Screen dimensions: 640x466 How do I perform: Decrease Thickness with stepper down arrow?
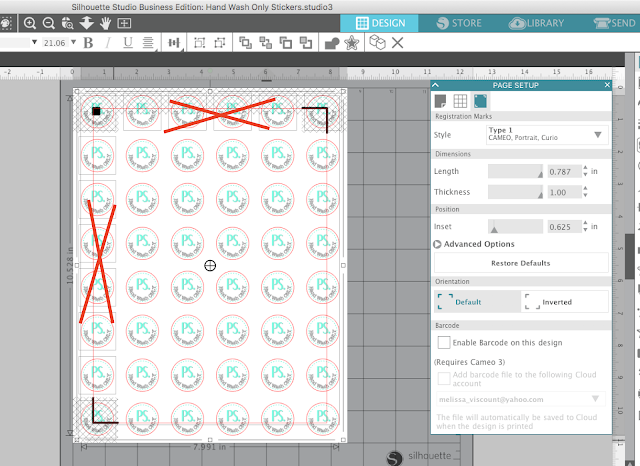tap(585, 195)
